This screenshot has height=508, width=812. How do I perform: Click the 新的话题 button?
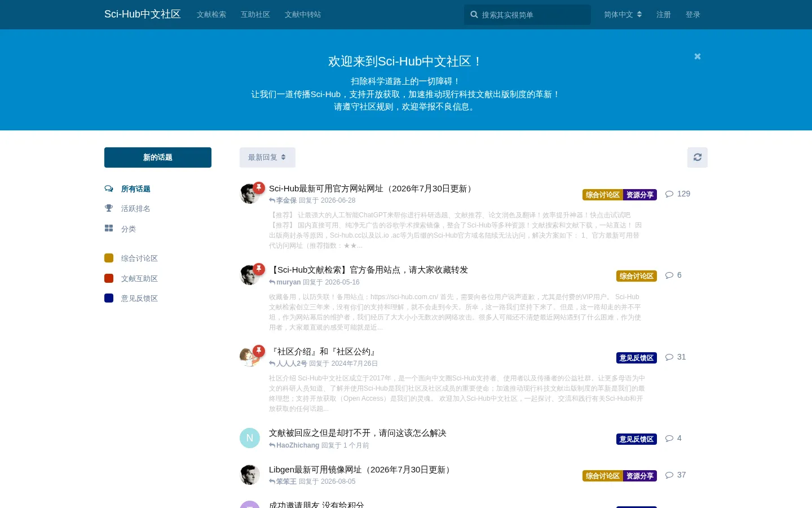pos(158,157)
